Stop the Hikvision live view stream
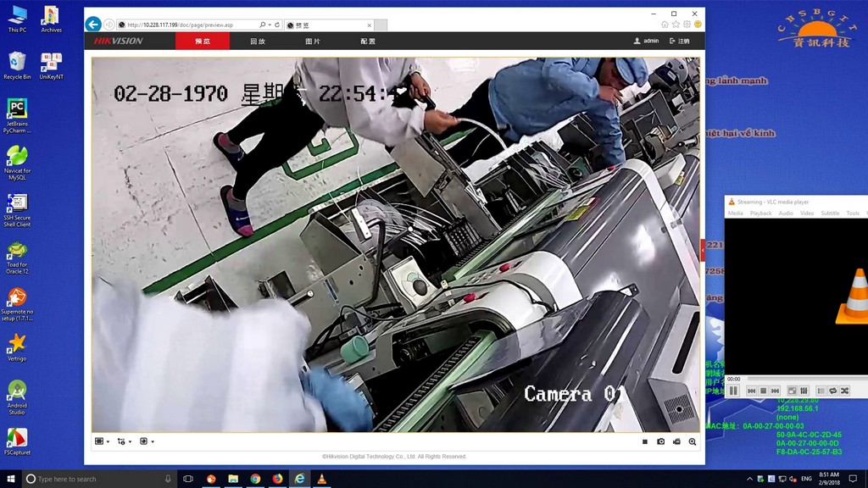Image resolution: width=868 pixels, height=488 pixels. (645, 441)
